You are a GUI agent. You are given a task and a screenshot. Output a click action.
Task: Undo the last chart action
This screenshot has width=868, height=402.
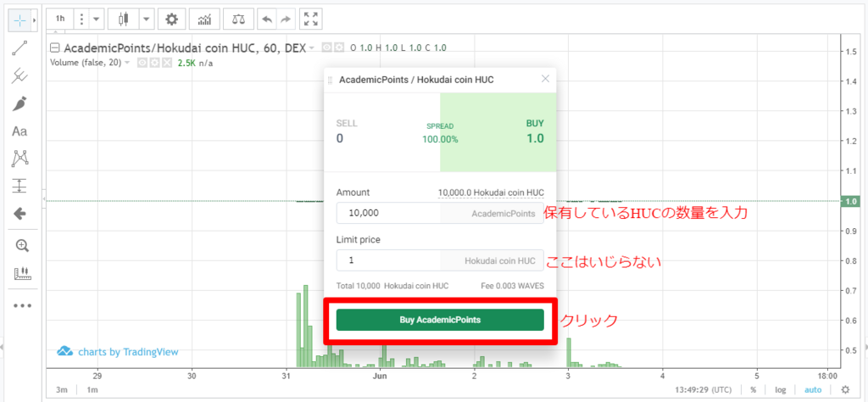tap(267, 19)
